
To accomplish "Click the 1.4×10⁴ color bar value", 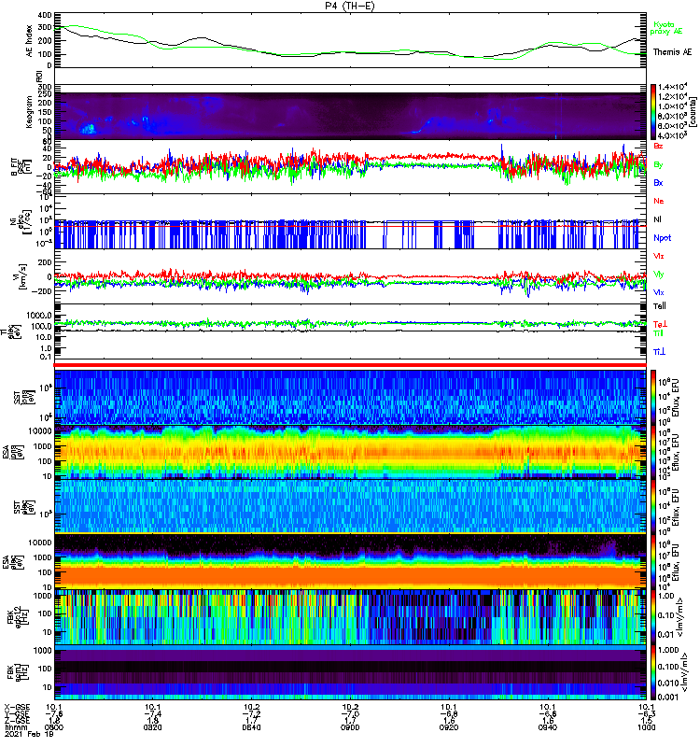I will pyautogui.click(x=672, y=87).
